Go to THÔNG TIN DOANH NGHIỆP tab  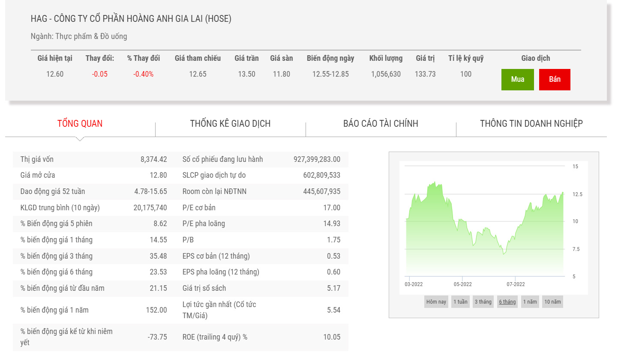531,124
